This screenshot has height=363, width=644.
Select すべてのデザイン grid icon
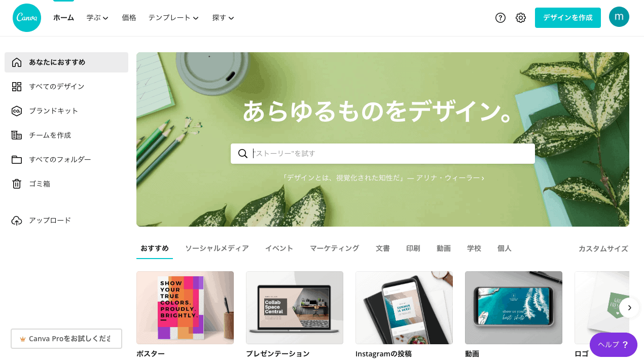(x=17, y=87)
